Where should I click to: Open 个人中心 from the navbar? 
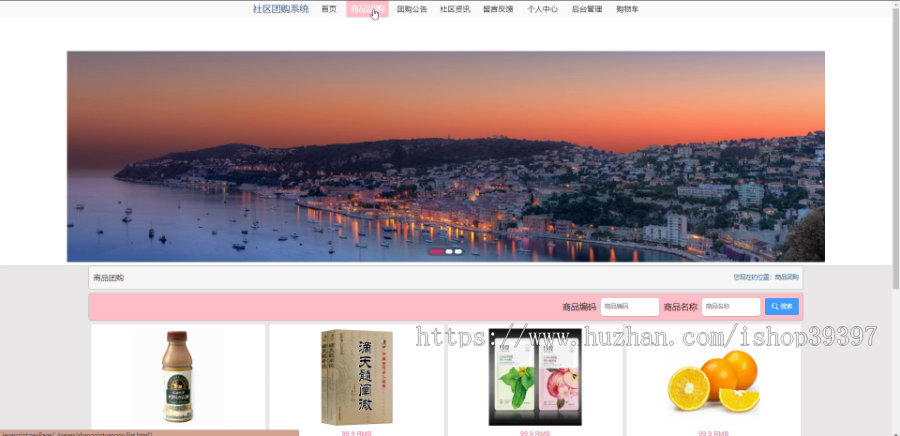tap(542, 9)
